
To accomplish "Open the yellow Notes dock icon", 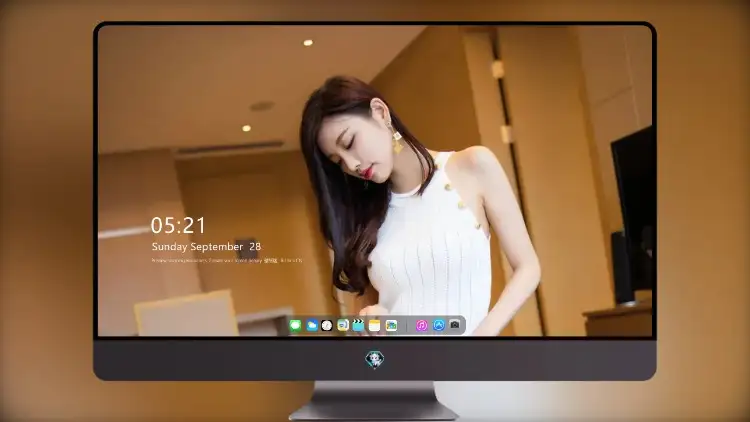I will pos(375,325).
